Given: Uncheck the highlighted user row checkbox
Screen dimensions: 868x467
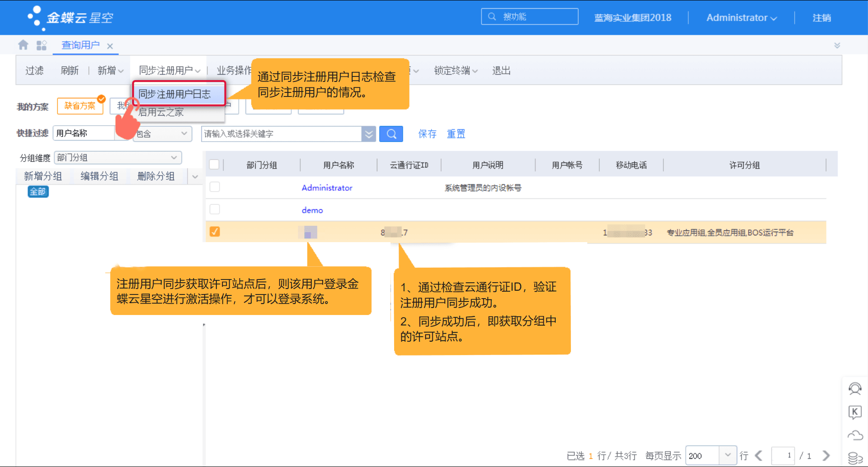Looking at the screenshot, I should pyautogui.click(x=214, y=232).
